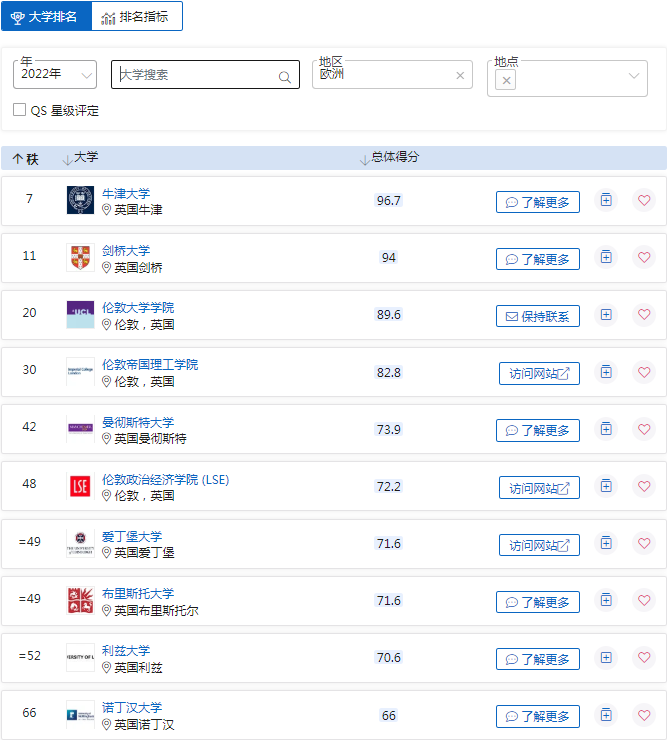Clear the 欧洲 region filter
Viewport: 667px width, 740px height.
coord(460,75)
